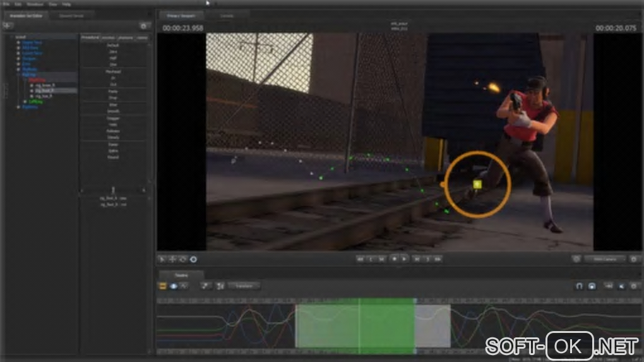Select the red RightLeg group
Image resolution: width=644 pixels, height=362 pixels.
pos(37,80)
